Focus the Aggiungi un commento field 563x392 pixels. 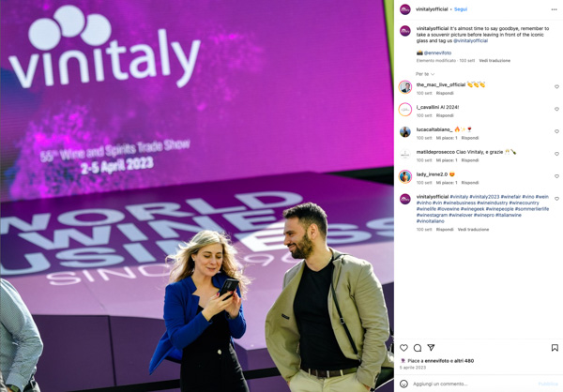[474, 384]
